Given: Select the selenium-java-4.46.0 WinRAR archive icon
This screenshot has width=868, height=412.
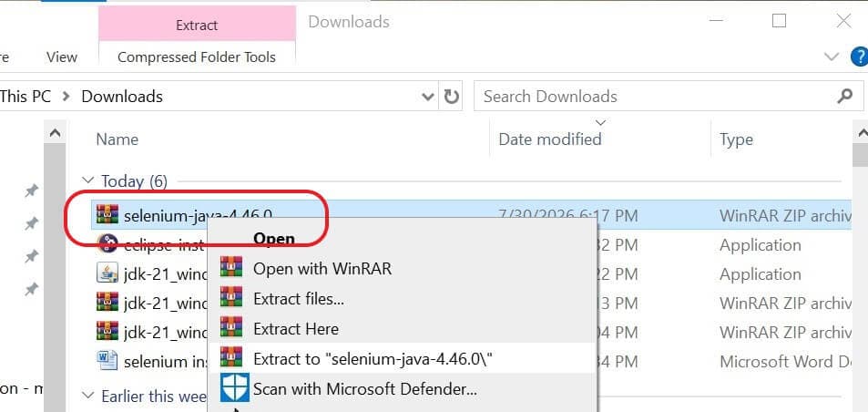Looking at the screenshot, I should [x=107, y=215].
